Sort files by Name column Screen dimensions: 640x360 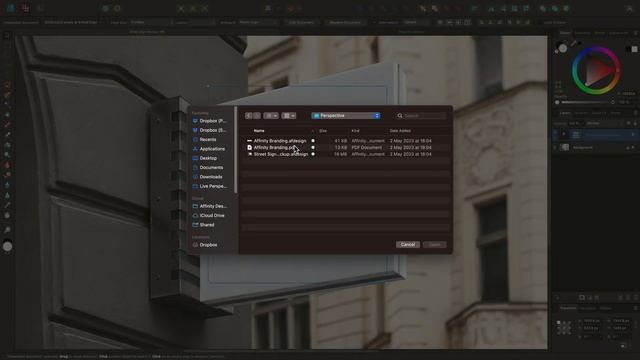259,131
